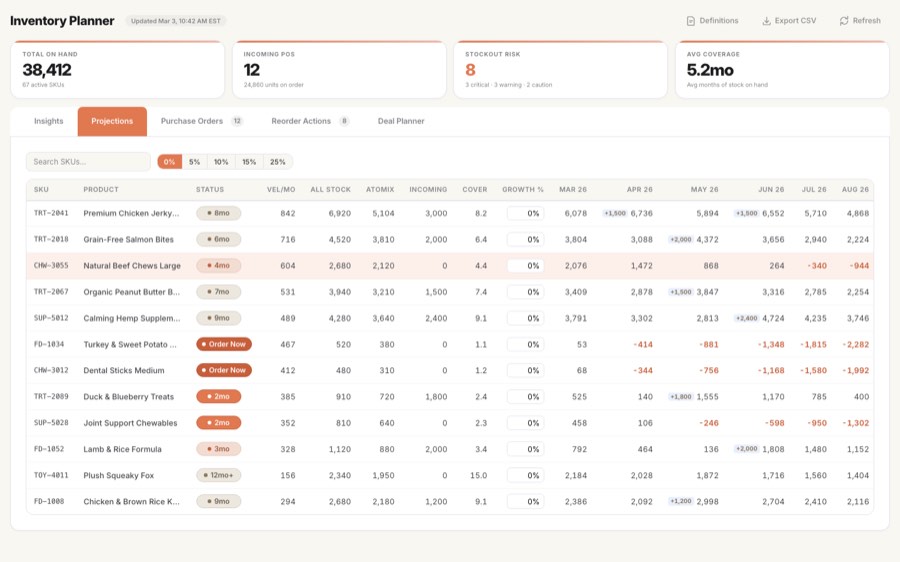Screen dimensions: 900x562
Task: Select the Projections tab
Action: (x=112, y=121)
